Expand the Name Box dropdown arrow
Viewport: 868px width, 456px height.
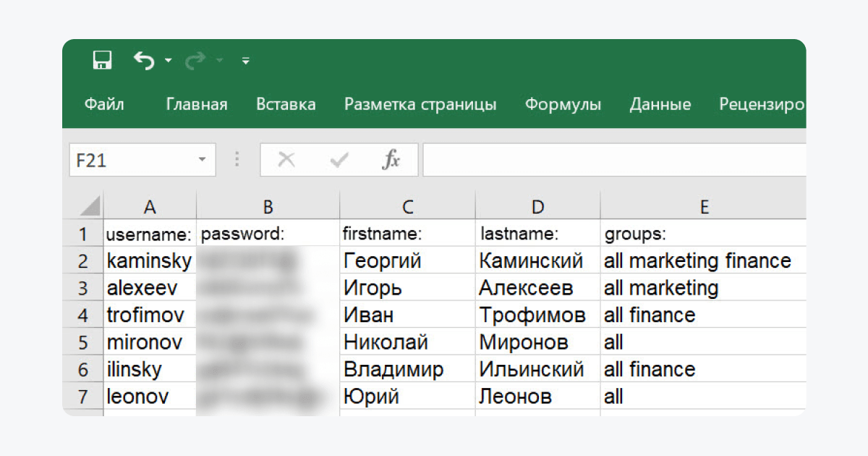[x=203, y=160]
